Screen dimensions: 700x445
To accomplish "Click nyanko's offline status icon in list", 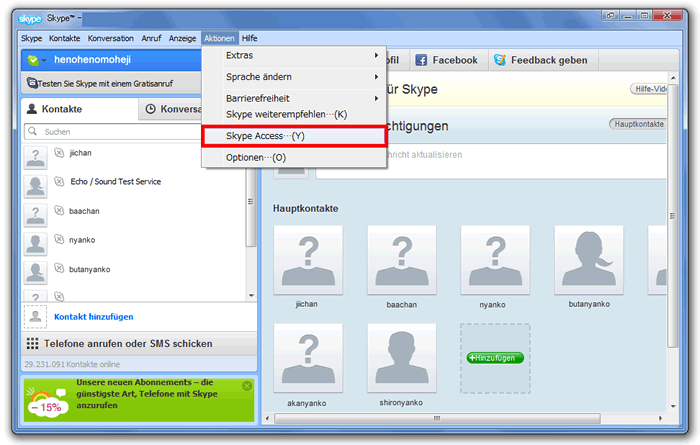I will point(59,239).
